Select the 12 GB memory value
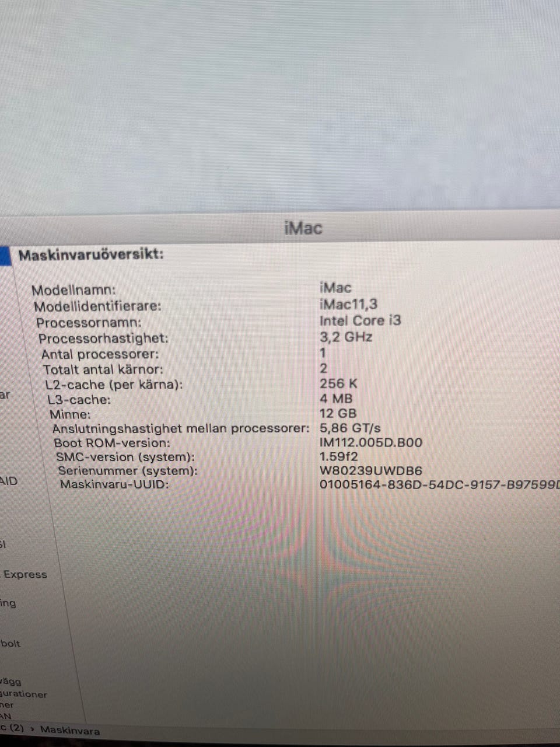The height and width of the screenshot is (747, 560). (338, 414)
